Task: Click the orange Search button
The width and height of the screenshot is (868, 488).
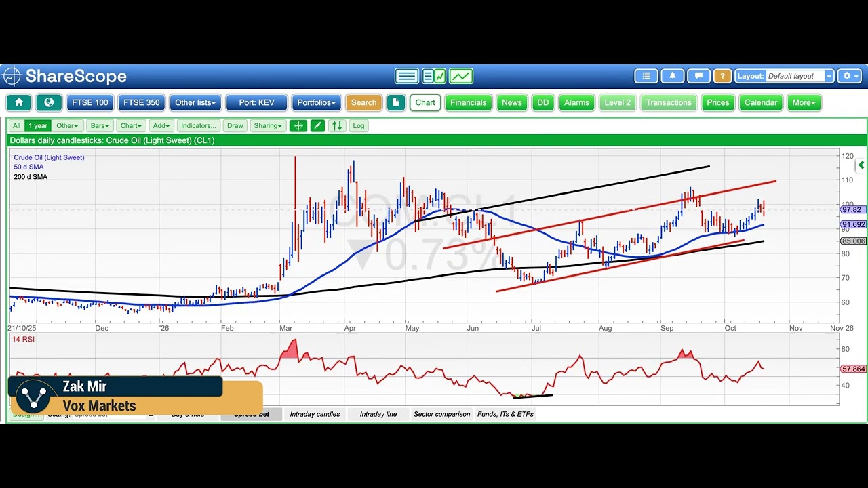Action: pyautogui.click(x=363, y=103)
